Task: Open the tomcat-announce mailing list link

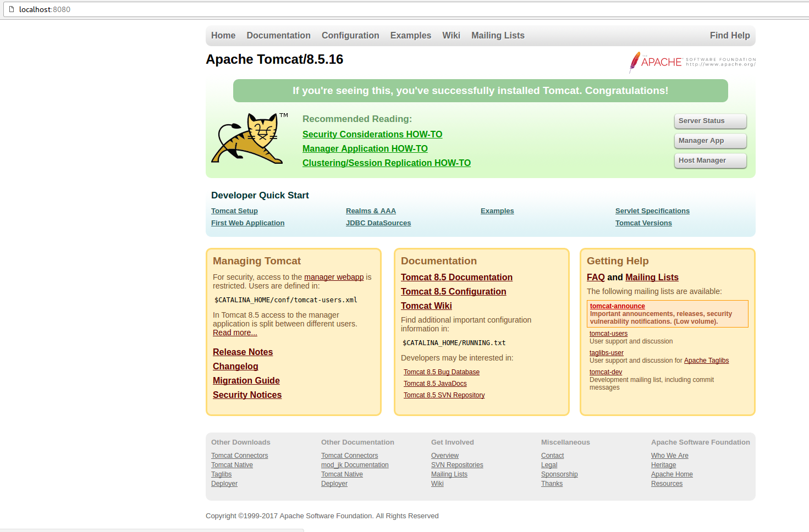Action: click(617, 306)
